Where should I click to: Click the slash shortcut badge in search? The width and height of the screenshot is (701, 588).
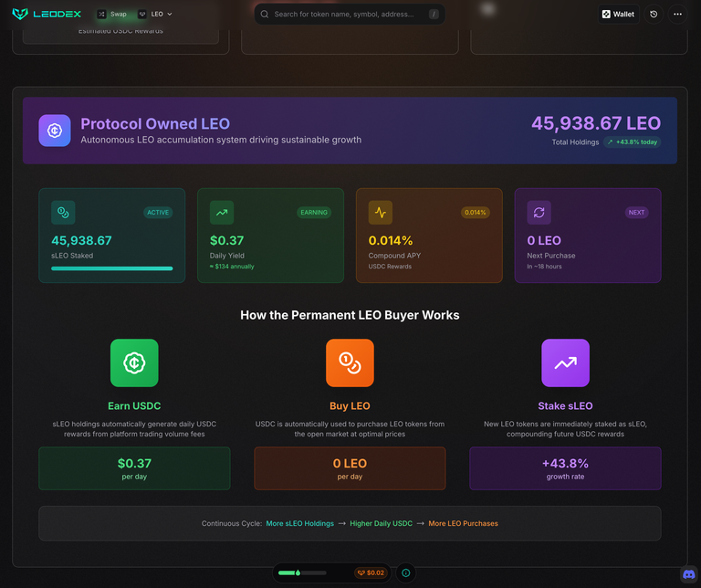tap(434, 15)
